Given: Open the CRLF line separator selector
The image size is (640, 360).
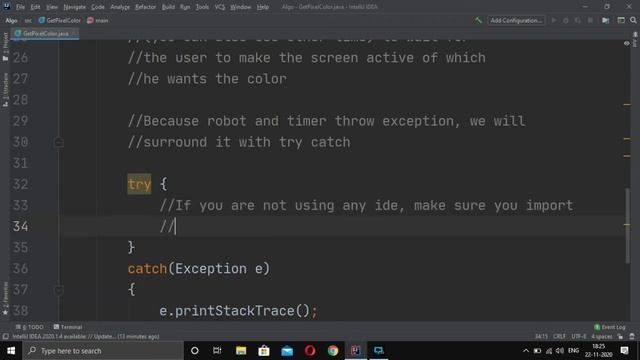Looking at the screenshot, I should pos(559,337).
